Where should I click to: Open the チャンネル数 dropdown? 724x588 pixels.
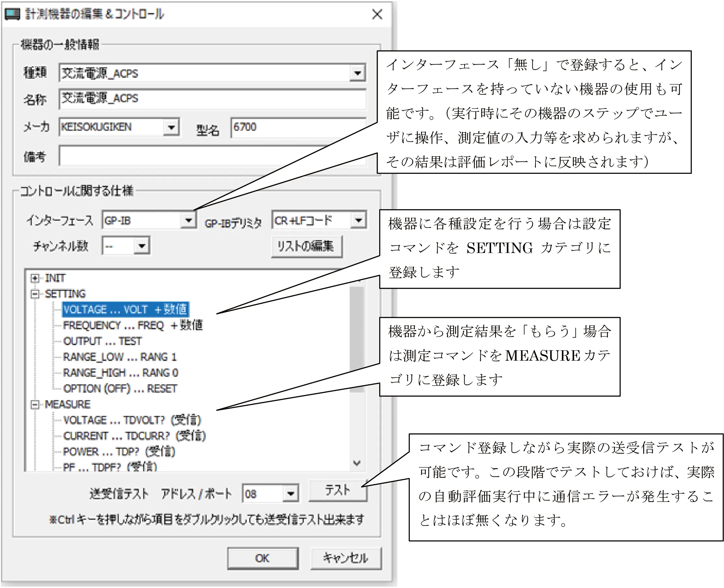pyautogui.click(x=142, y=246)
